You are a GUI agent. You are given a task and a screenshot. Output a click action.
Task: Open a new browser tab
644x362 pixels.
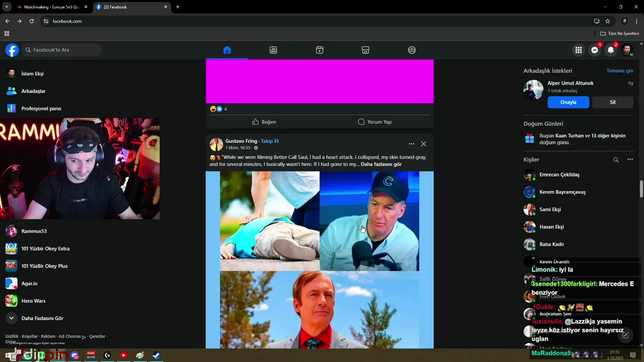click(178, 7)
